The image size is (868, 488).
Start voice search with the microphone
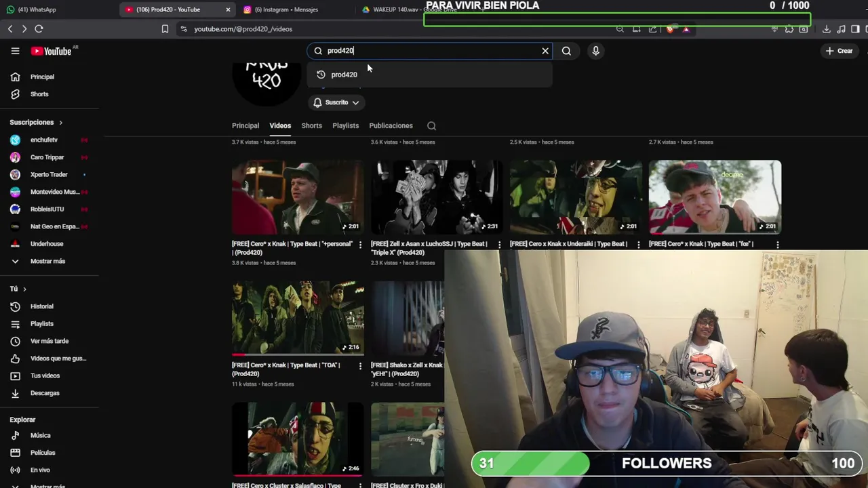coord(595,51)
